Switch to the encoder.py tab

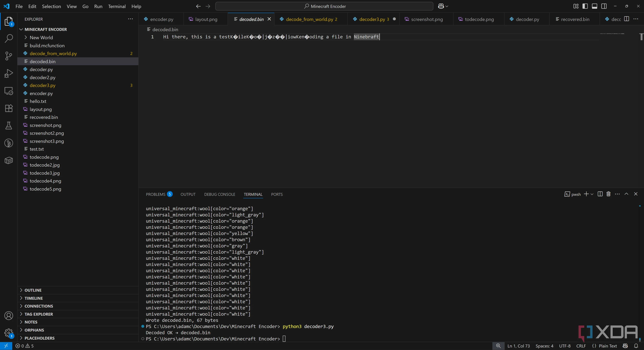pos(161,19)
